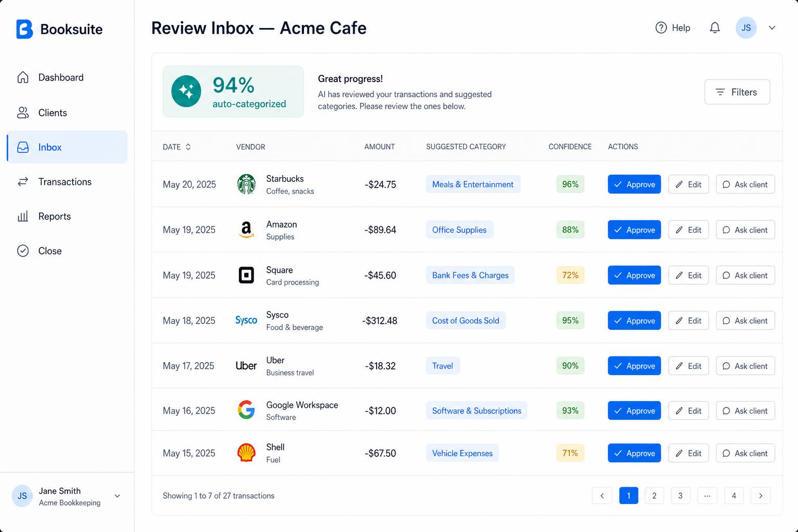Ask client about Google Workspace transaction
Image resolution: width=798 pixels, height=532 pixels.
(x=746, y=410)
